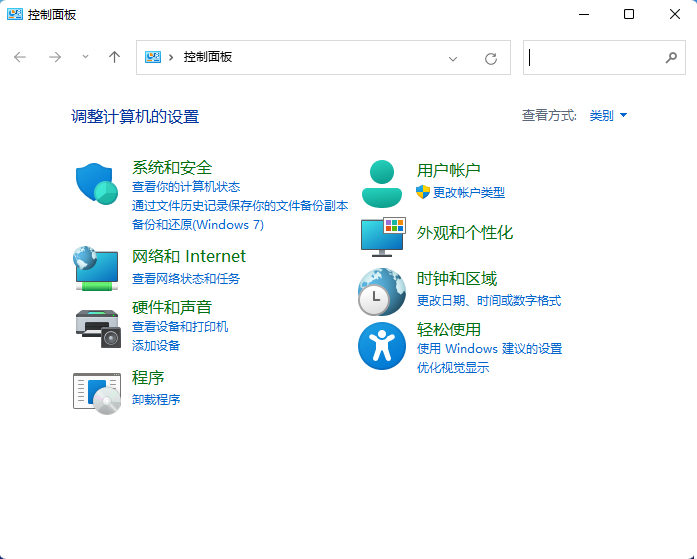Open the 网络和 Internet globe monitor icon
697x559 pixels.
pos(96,268)
